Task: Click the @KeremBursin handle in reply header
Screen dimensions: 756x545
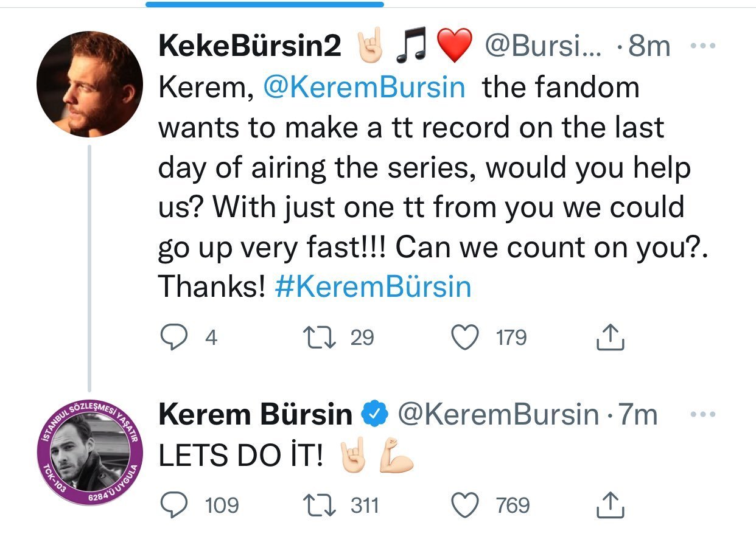Action: [x=498, y=415]
